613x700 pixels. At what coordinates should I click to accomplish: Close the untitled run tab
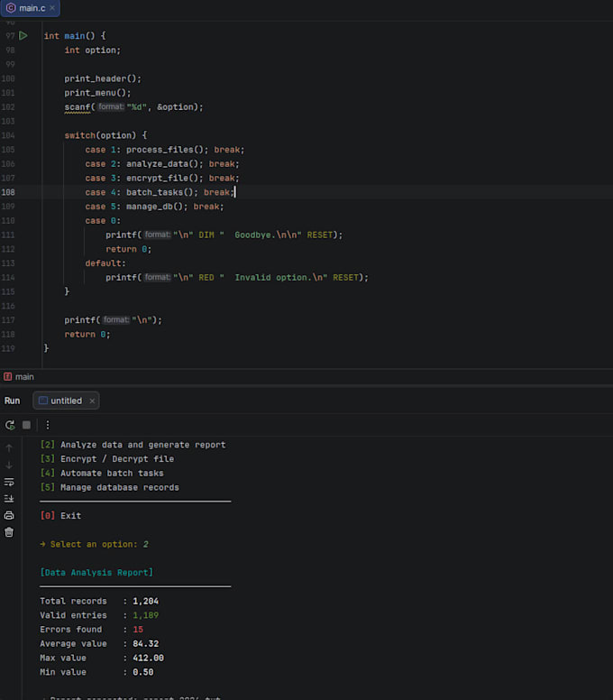(x=92, y=401)
